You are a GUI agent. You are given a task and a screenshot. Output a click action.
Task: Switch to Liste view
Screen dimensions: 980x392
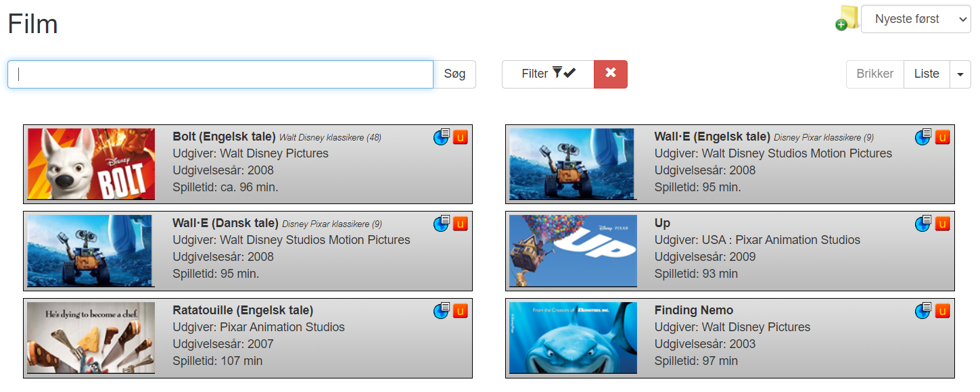tap(926, 74)
